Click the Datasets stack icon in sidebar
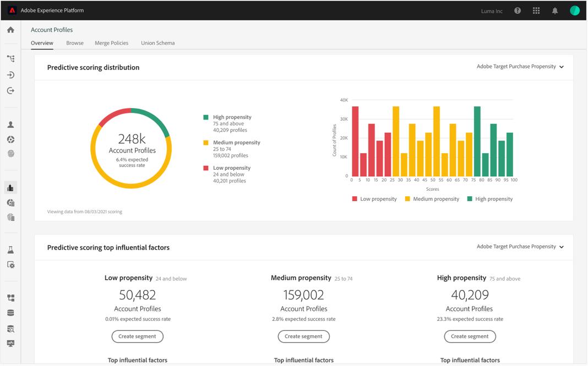Screen dimensions: 588x366 10,313
